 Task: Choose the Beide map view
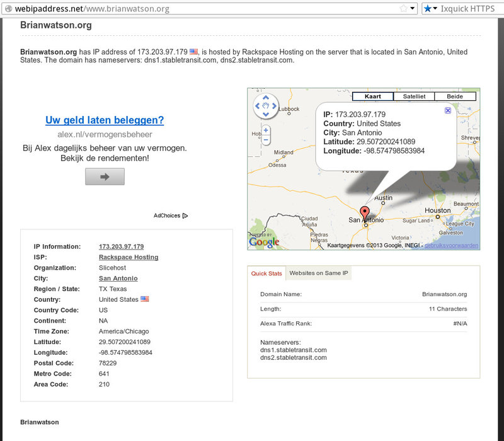click(x=455, y=96)
